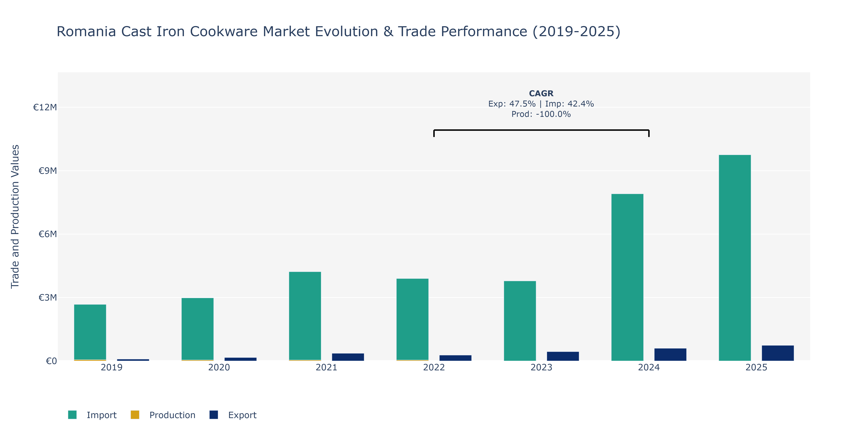
Task: Click the €6M y-axis tick
Action: [48, 234]
